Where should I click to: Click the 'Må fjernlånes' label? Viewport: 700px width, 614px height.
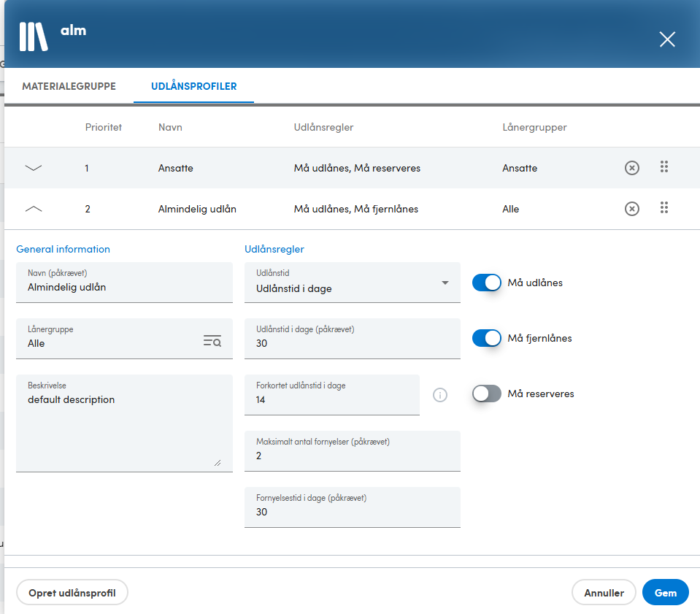[539, 338]
